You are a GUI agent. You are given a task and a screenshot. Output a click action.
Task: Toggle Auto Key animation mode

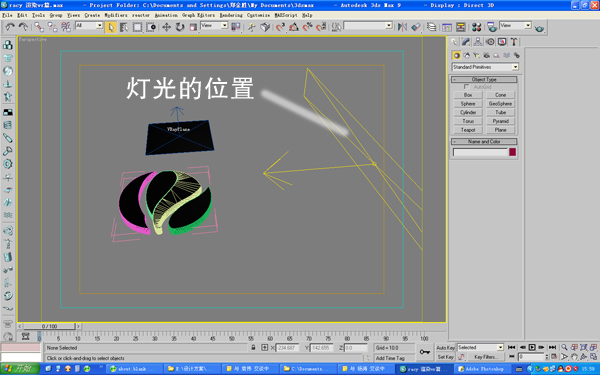point(446,347)
